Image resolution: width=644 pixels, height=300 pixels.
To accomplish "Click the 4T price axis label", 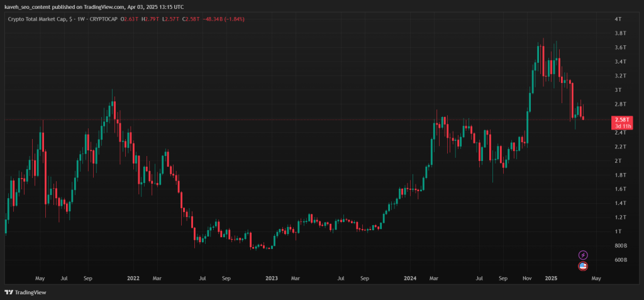I will [618, 19].
